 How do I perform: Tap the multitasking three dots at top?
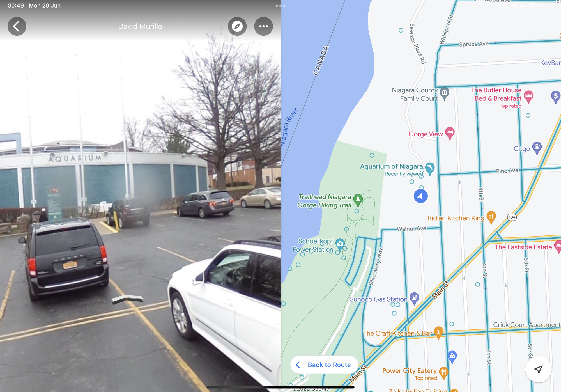[x=280, y=6]
